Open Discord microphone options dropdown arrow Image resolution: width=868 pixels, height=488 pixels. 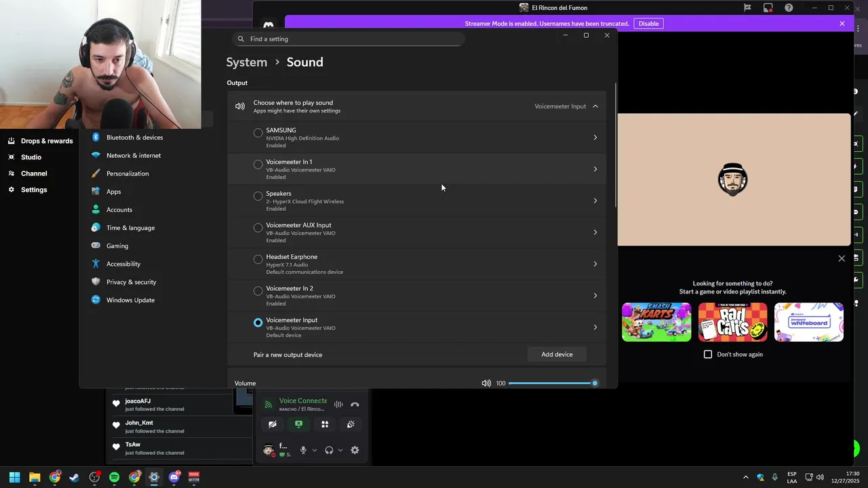pos(314,450)
